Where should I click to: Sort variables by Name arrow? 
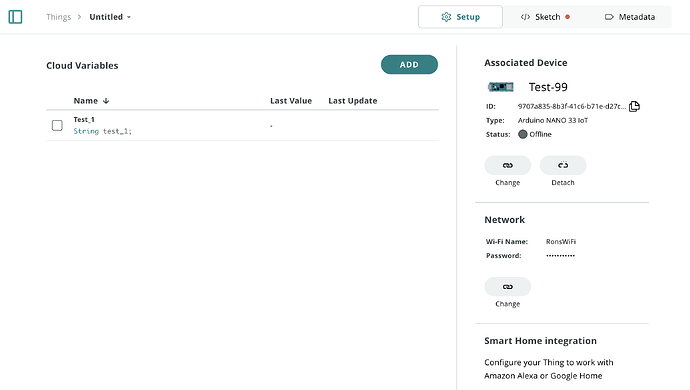(x=106, y=101)
